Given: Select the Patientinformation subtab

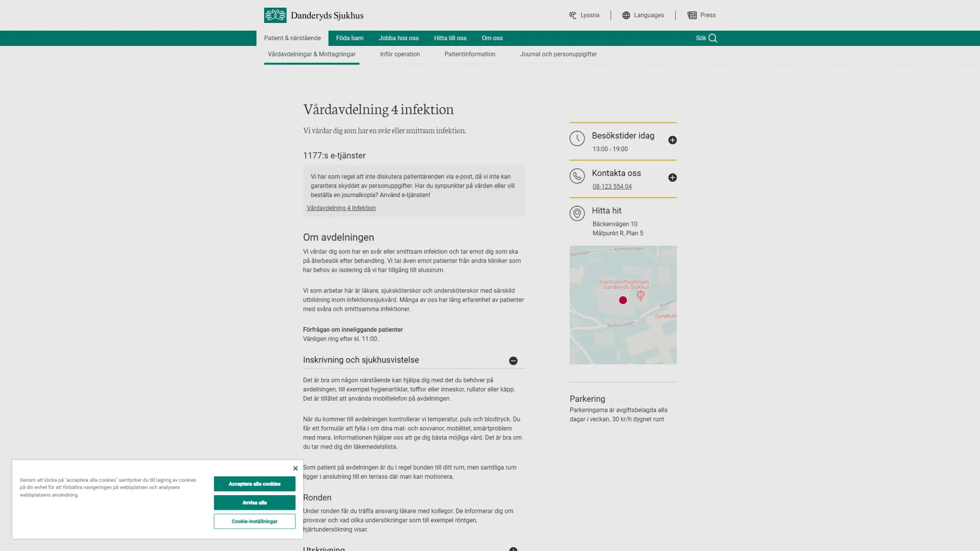Looking at the screenshot, I should (470, 55).
